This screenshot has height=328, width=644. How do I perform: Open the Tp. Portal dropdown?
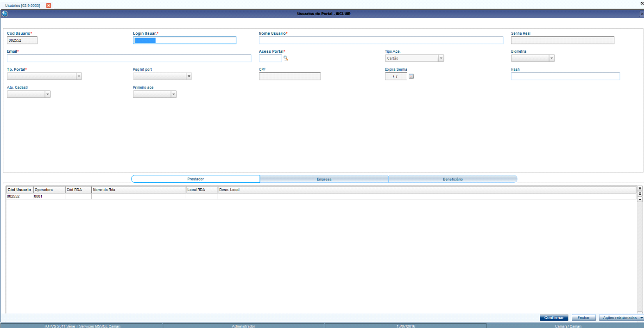pos(79,76)
